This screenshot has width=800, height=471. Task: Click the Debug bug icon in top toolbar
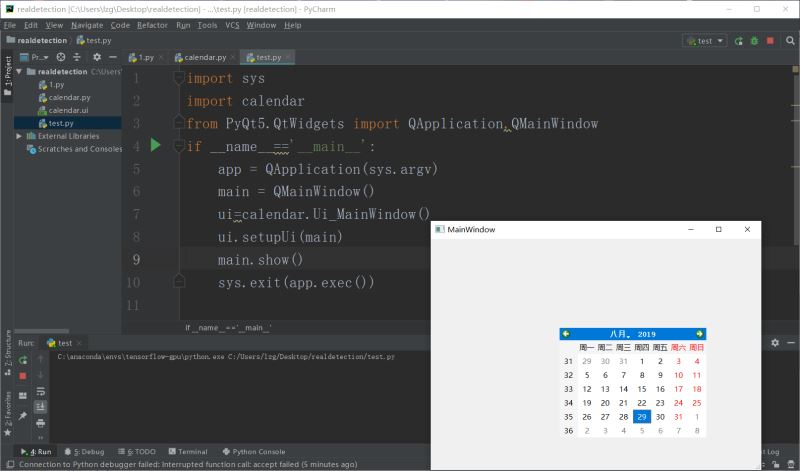point(753,41)
